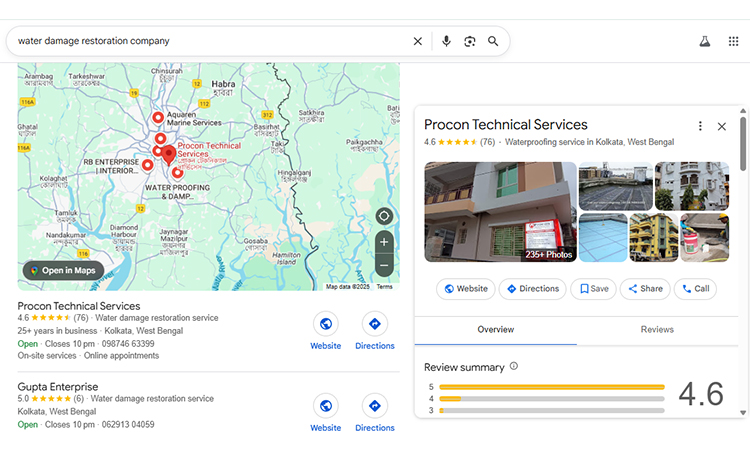Click the Aquaren Marine Services map pin
750x450 pixels.
click(158, 117)
